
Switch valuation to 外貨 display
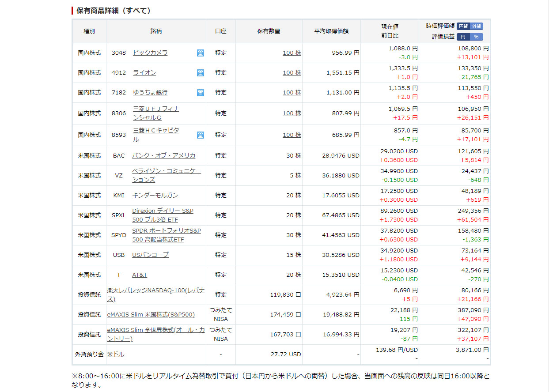(477, 26)
